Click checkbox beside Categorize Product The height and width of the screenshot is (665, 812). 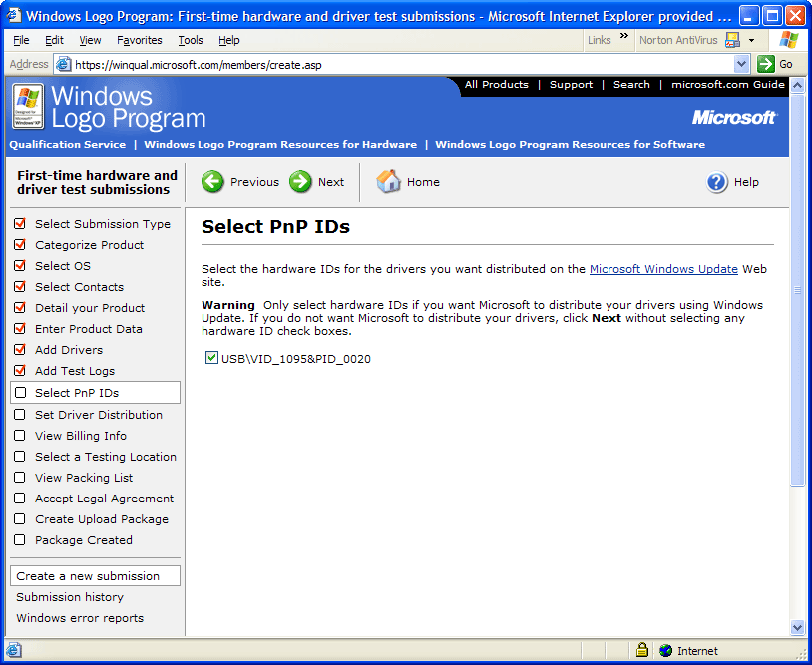click(20, 244)
